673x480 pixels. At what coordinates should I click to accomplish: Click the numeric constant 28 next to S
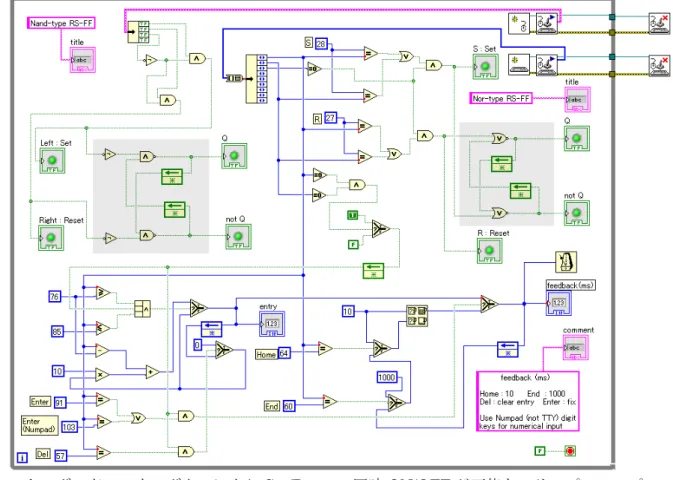coord(321,43)
